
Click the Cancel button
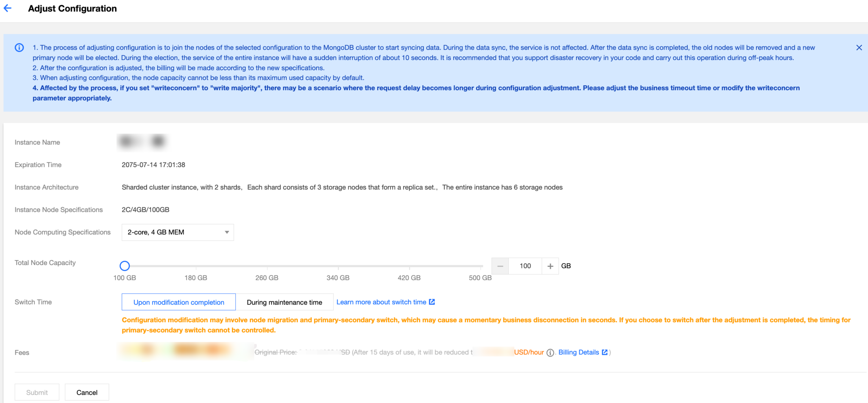coord(87,392)
